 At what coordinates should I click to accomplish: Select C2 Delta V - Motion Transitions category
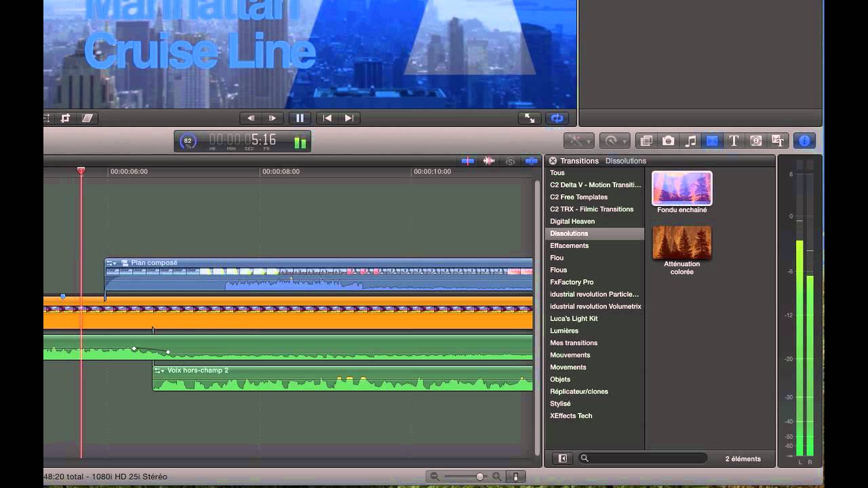(595, 185)
